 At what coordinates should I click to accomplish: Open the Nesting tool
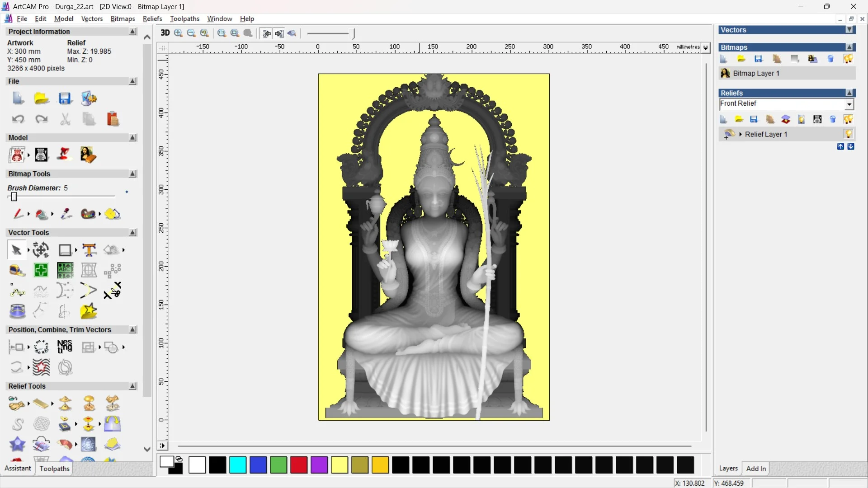pyautogui.click(x=65, y=347)
